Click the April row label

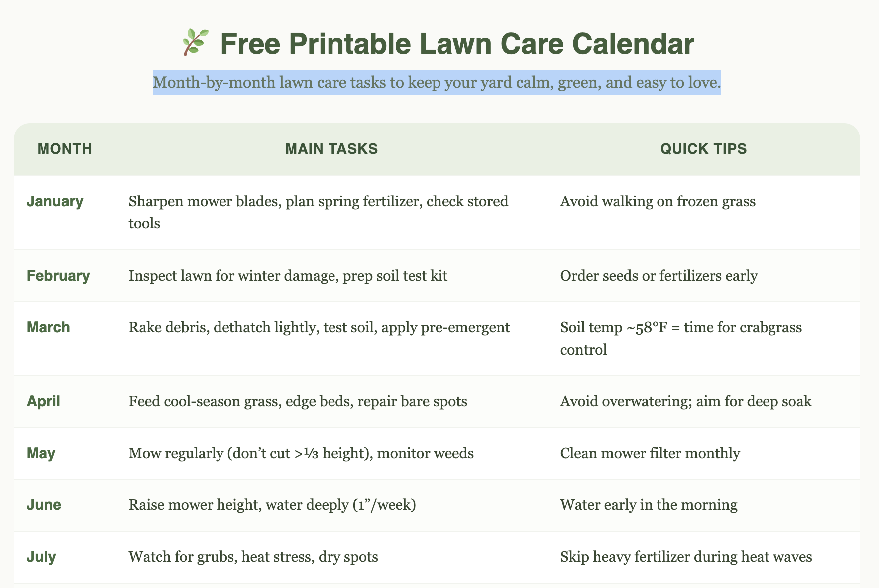pos(43,401)
